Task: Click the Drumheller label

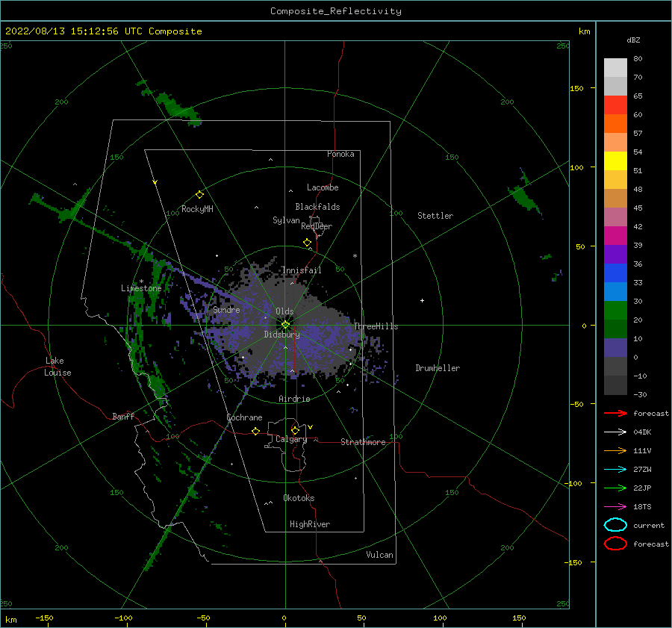Action: 438,368
